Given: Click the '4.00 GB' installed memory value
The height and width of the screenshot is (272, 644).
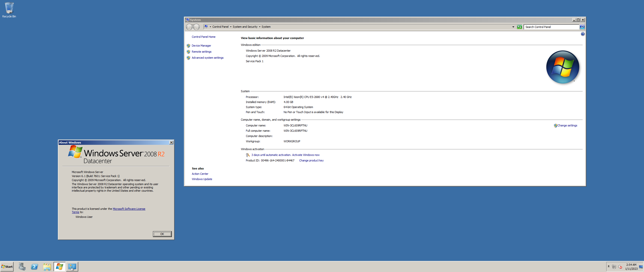Looking at the screenshot, I should [x=288, y=102].
